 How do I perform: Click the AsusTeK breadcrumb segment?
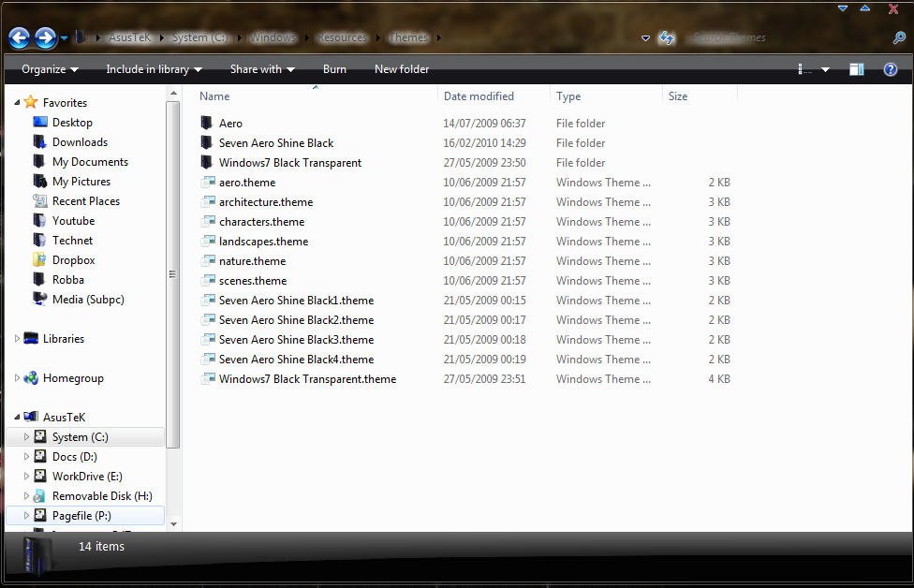pos(129,37)
